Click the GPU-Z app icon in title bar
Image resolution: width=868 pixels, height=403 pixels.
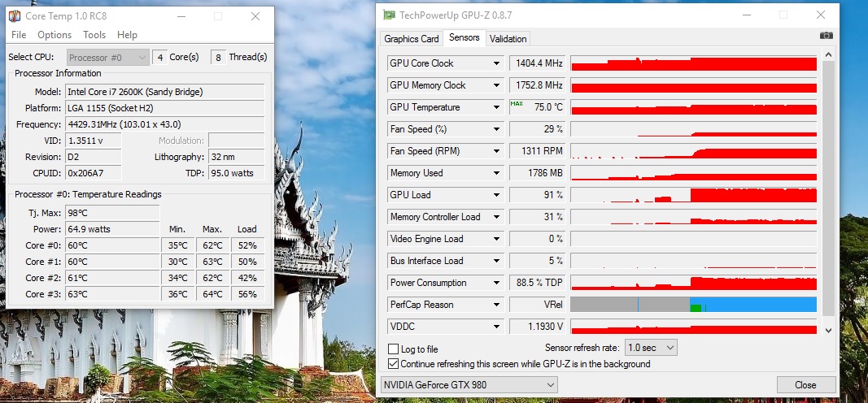click(390, 15)
